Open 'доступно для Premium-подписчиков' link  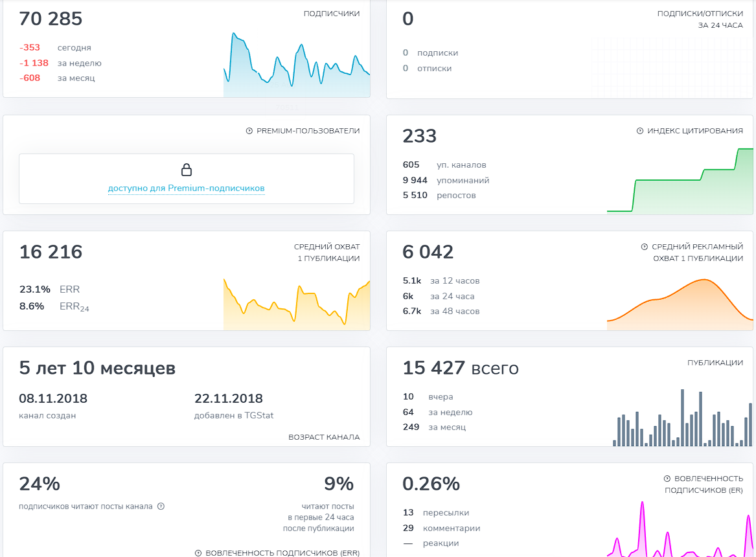pos(186,188)
